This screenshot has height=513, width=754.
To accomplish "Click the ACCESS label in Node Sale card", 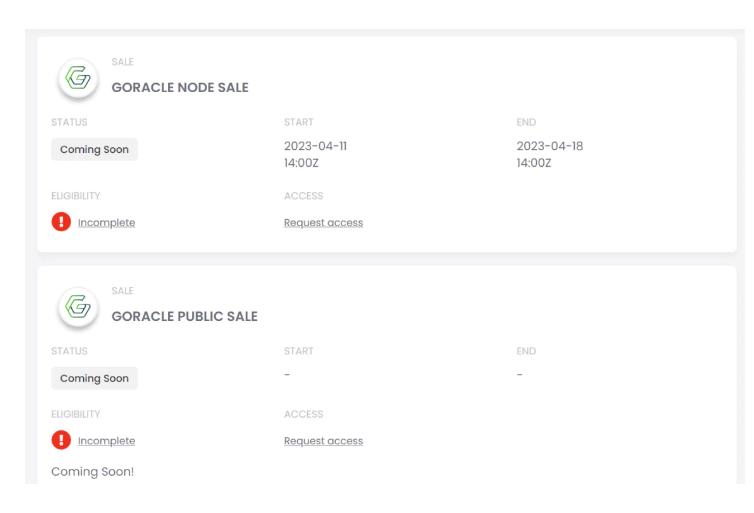I will pyautogui.click(x=303, y=196).
